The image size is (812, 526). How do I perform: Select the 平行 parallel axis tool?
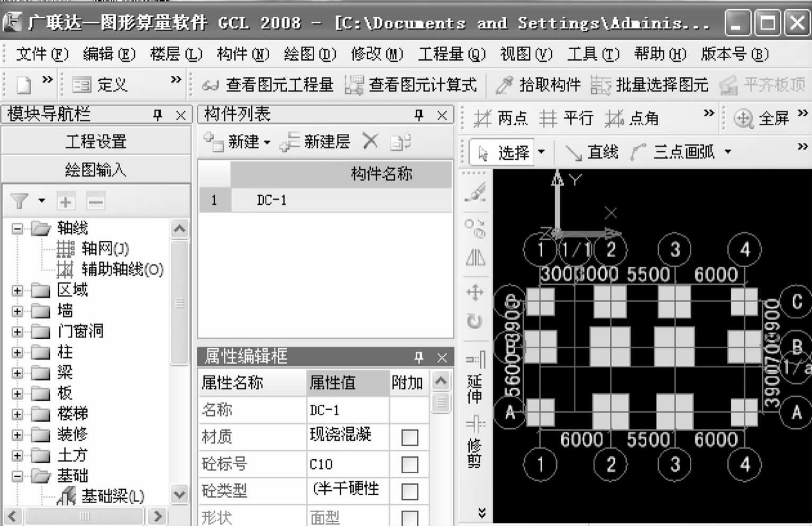pyautogui.click(x=566, y=118)
